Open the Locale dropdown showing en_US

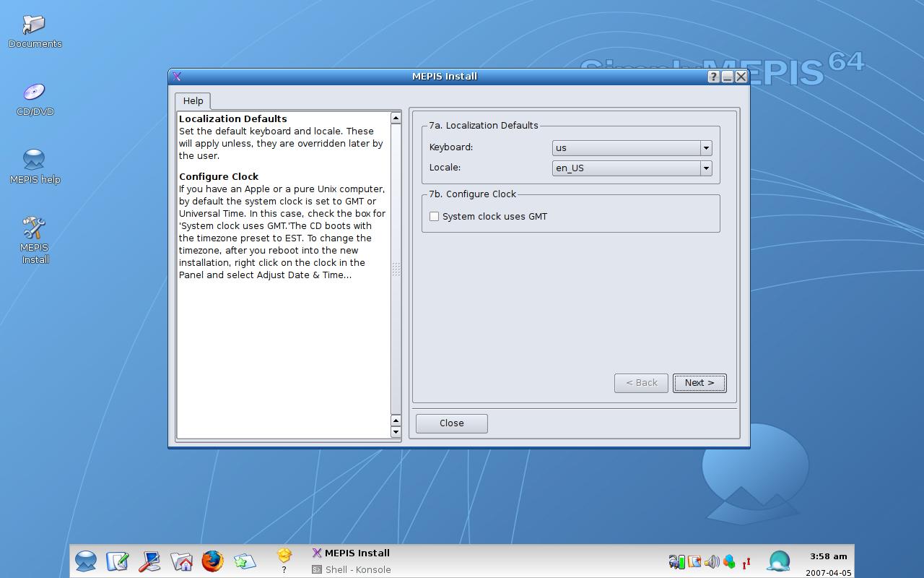pyautogui.click(x=632, y=168)
